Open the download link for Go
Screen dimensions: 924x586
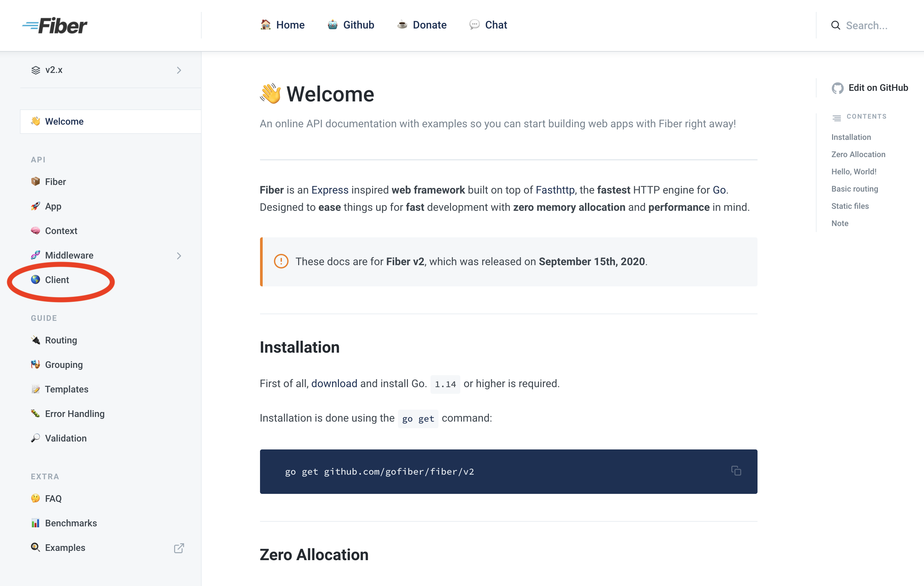[x=334, y=383]
